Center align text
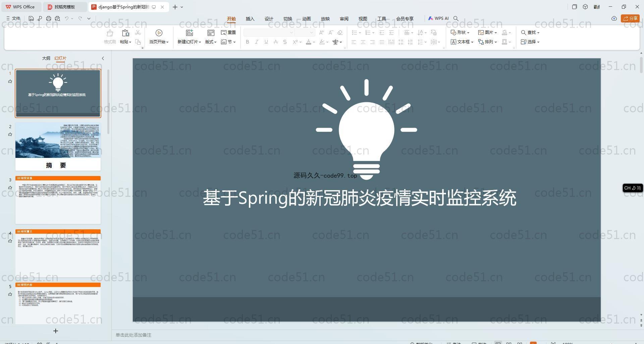 click(363, 42)
